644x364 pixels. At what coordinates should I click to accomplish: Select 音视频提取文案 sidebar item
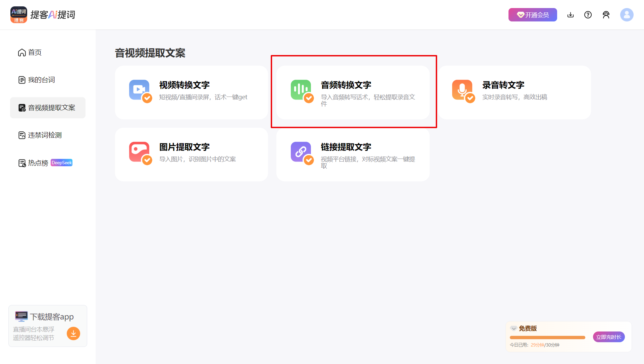[x=48, y=108]
